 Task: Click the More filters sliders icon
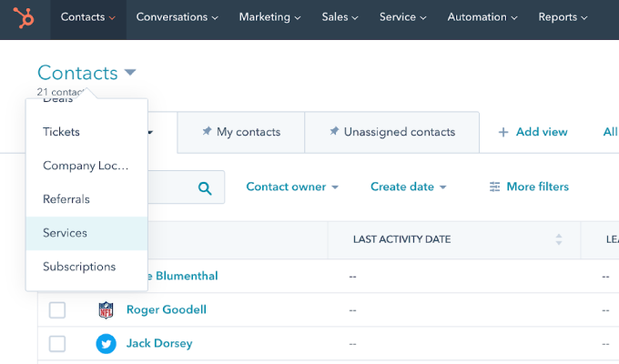[495, 187]
